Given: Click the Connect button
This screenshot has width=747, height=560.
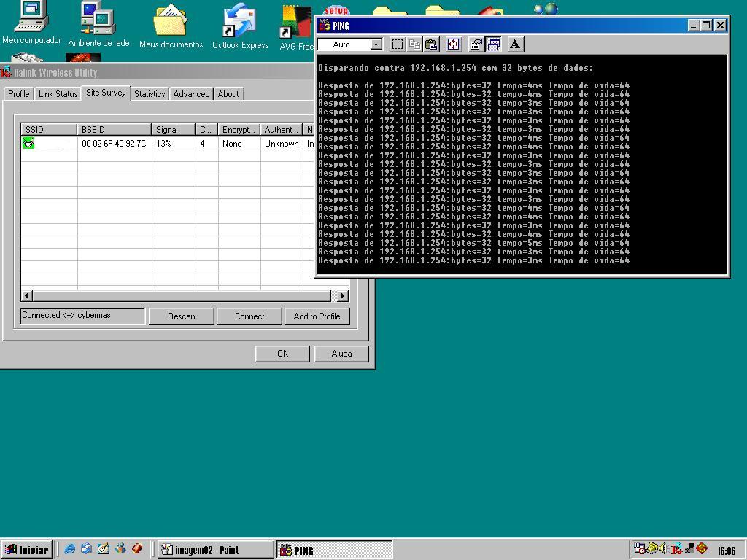Looking at the screenshot, I should [249, 316].
